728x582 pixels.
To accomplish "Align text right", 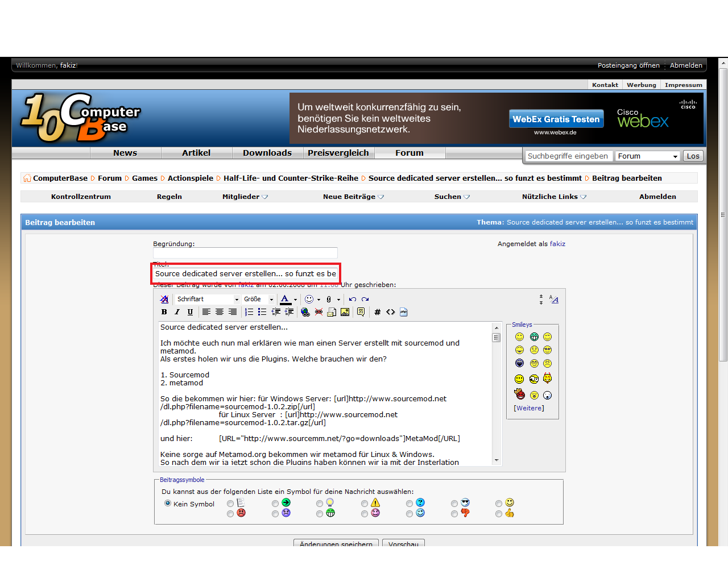I will click(233, 312).
